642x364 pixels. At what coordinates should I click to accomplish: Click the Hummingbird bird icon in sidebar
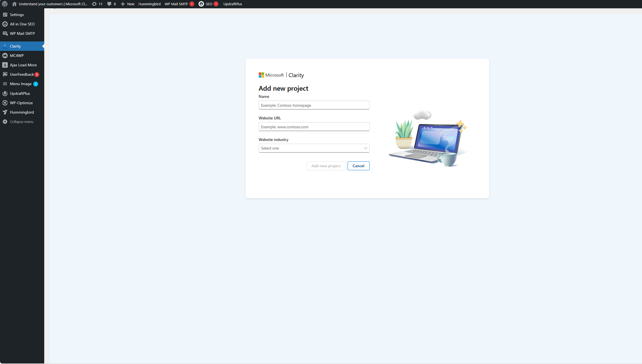pyautogui.click(x=5, y=112)
